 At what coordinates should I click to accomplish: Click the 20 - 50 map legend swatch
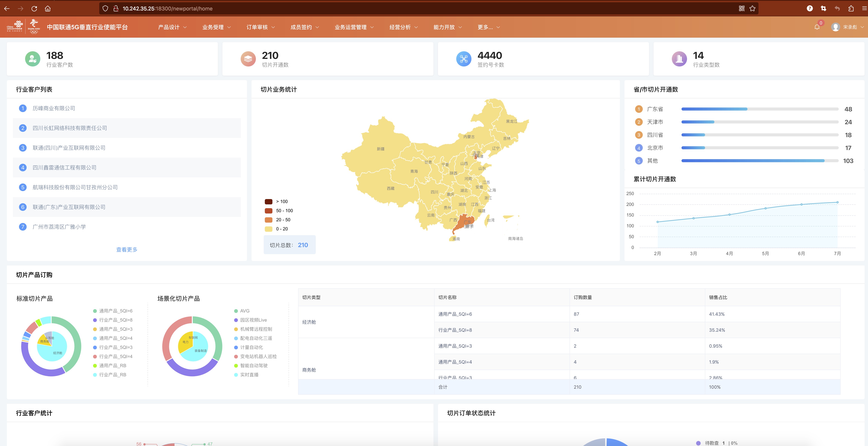click(x=269, y=220)
